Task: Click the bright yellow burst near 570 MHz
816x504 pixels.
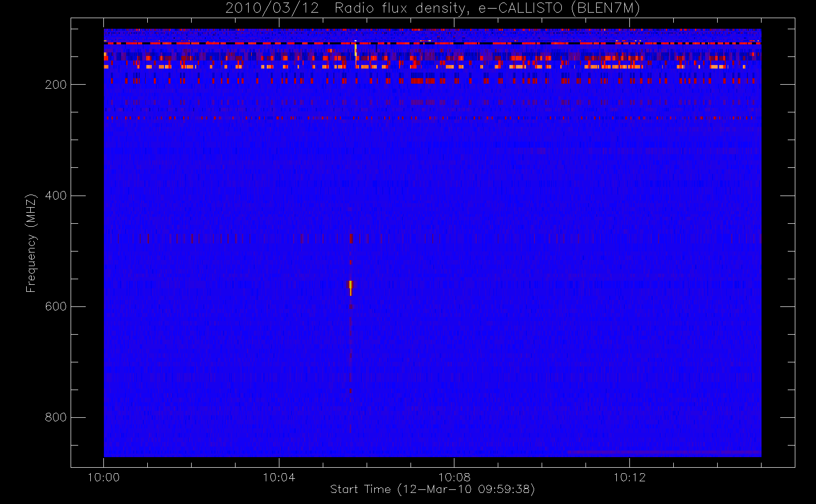Action: pyautogui.click(x=351, y=287)
